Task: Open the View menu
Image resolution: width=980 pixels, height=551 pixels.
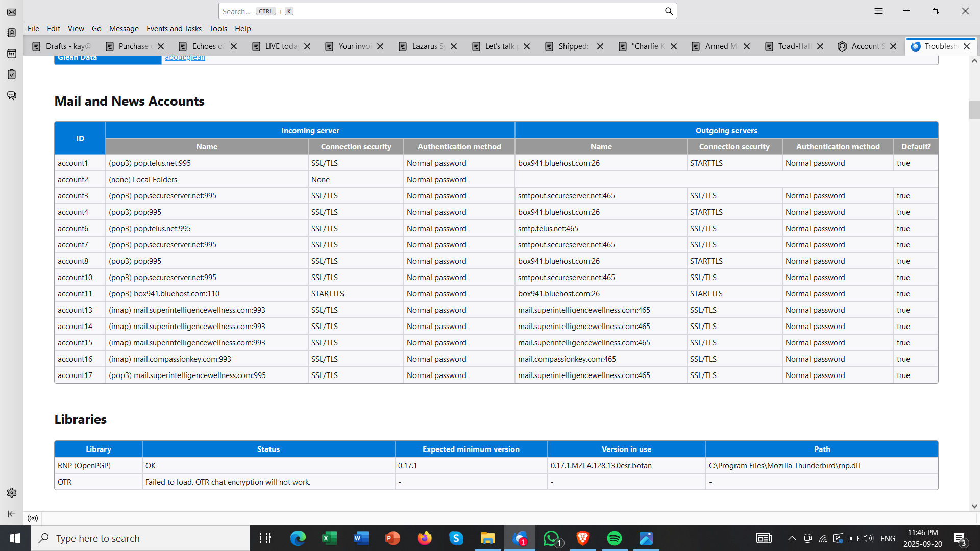Action: (x=76, y=29)
